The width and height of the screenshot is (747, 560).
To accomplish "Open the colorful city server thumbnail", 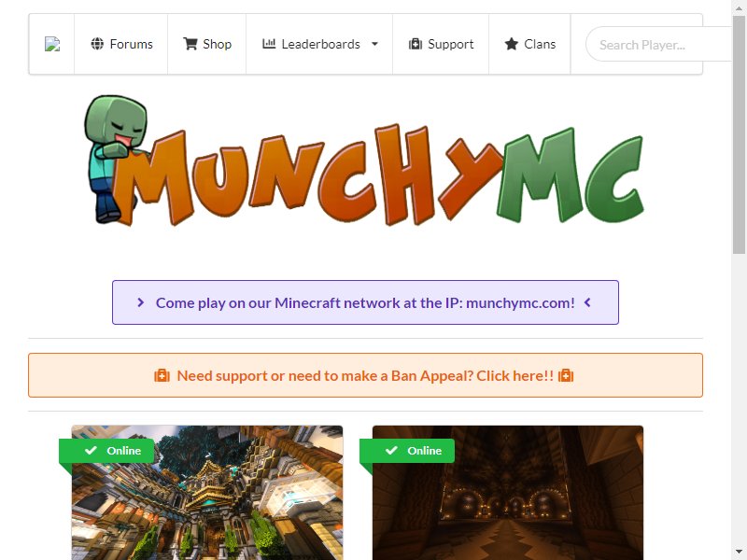I will pyautogui.click(x=207, y=493).
